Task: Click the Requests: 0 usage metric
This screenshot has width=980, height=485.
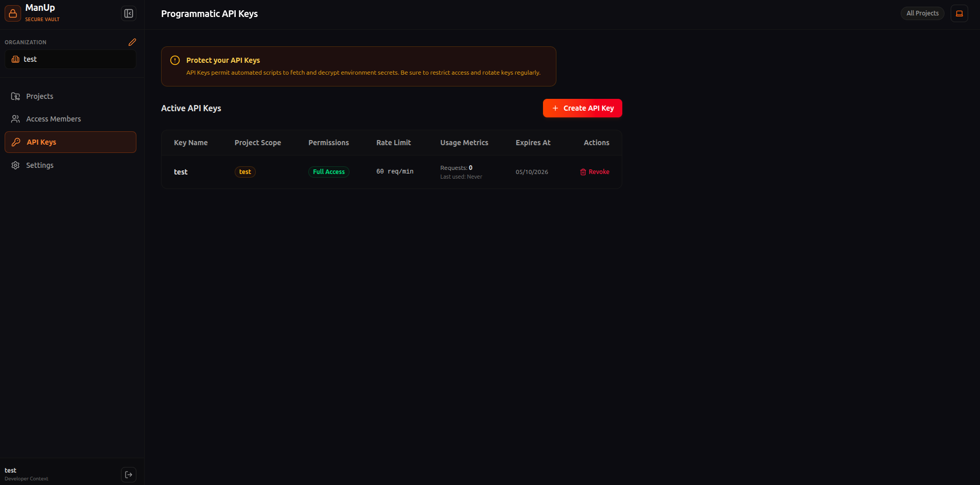Action: (456, 168)
